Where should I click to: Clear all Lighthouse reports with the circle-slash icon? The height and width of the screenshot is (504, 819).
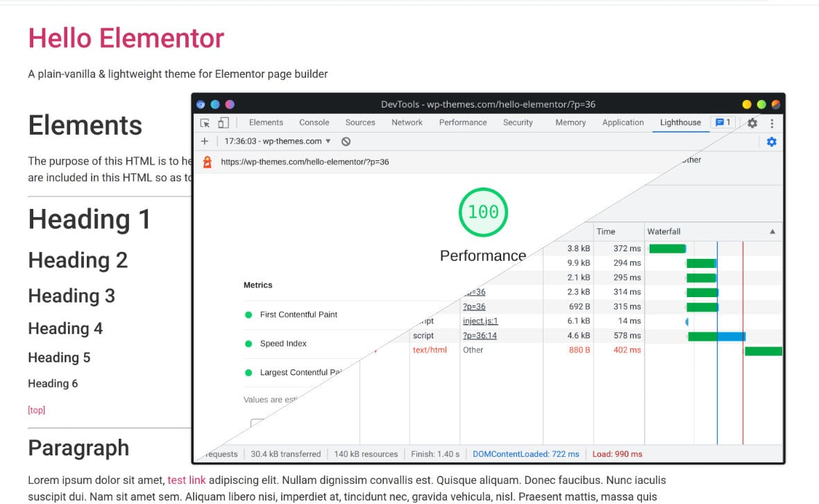point(346,142)
